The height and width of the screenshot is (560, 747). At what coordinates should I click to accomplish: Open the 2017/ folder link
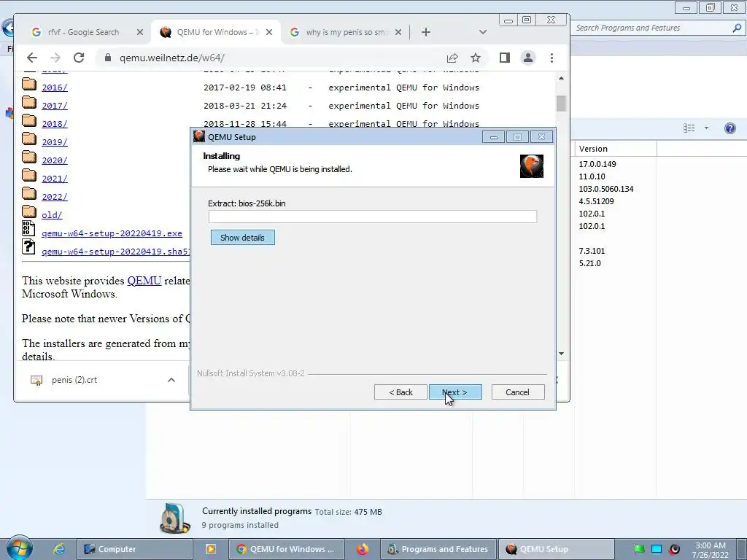[x=54, y=106]
